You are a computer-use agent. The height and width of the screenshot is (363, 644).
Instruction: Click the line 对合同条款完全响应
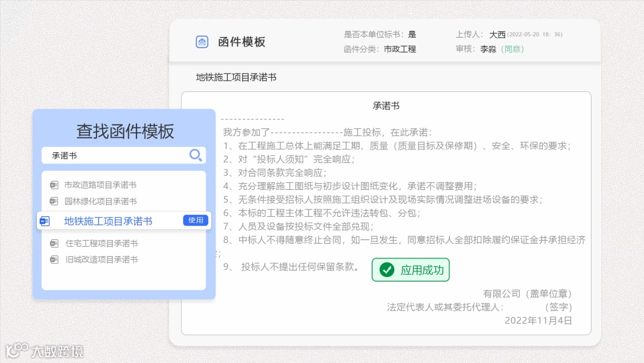tap(275, 173)
